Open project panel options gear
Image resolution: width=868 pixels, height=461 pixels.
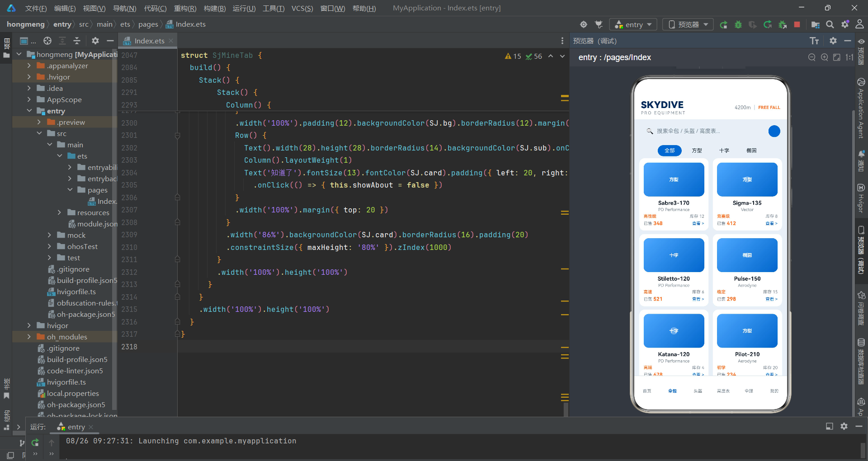[95, 41]
